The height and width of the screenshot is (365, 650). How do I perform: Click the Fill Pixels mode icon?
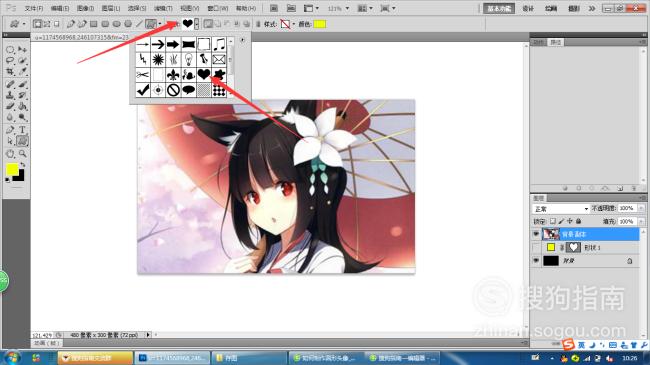point(57,24)
